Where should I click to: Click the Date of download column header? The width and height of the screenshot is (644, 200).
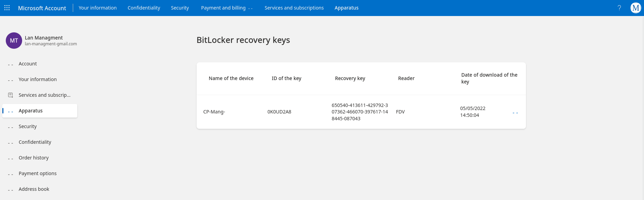(489, 78)
